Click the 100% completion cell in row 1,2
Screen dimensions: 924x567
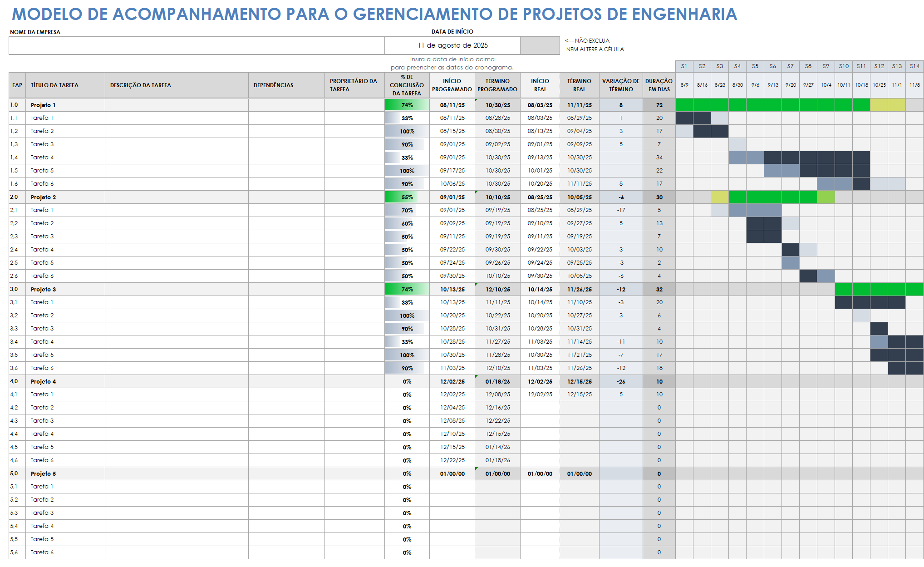(407, 131)
